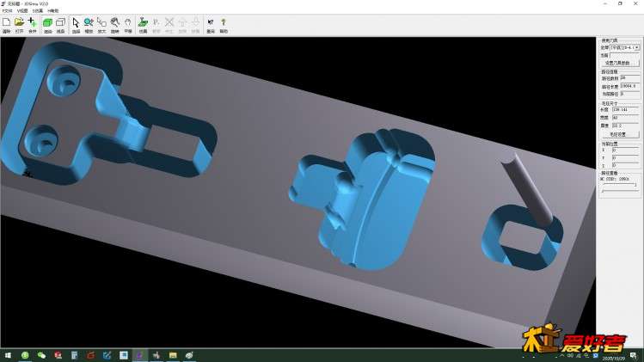Screen dimensions: 644x362
Task: Click the current path field showing 0
Action: tap(629, 94)
